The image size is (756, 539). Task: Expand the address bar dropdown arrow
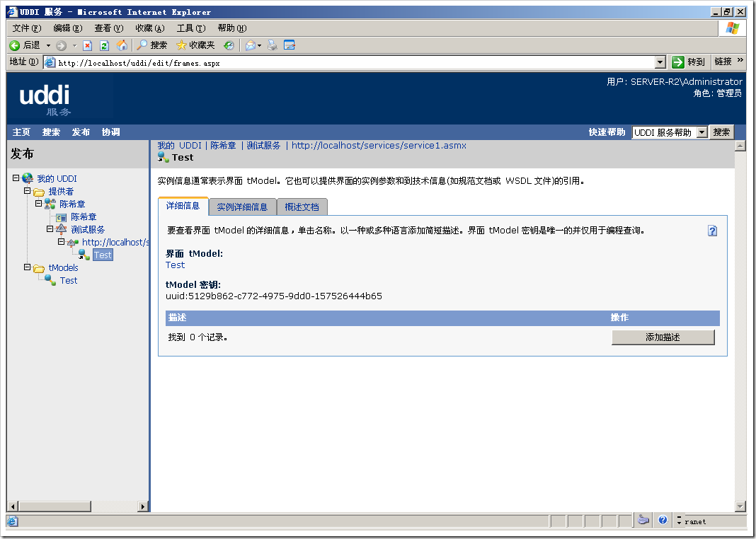(x=660, y=62)
